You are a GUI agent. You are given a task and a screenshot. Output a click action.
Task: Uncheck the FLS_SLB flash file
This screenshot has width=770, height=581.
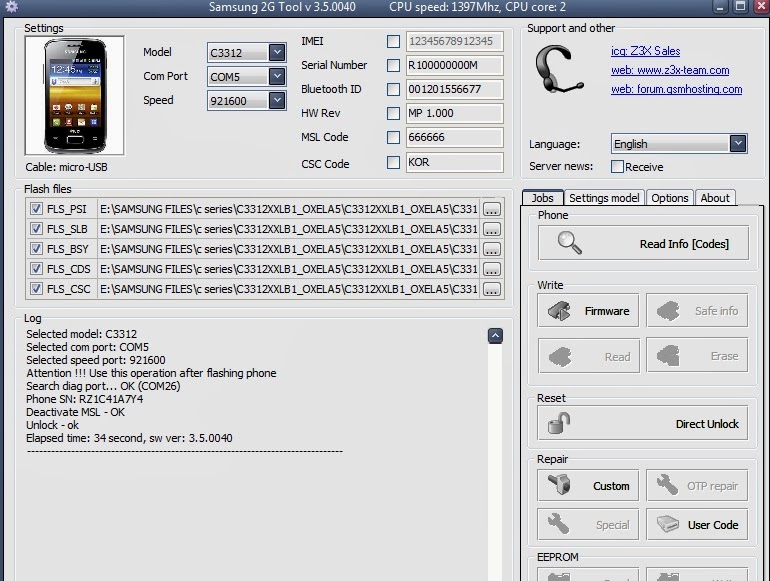[36, 229]
